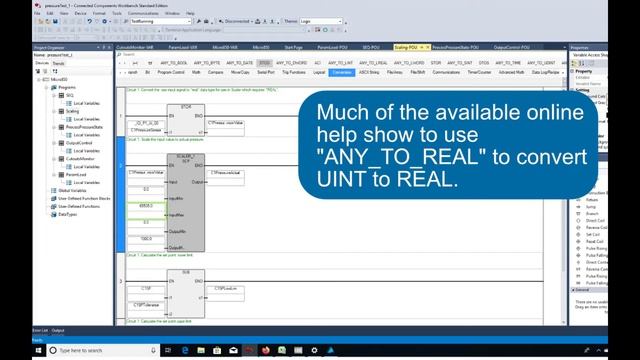Open the User-Defined Functions item
640x360 pixels.
click(x=79, y=207)
